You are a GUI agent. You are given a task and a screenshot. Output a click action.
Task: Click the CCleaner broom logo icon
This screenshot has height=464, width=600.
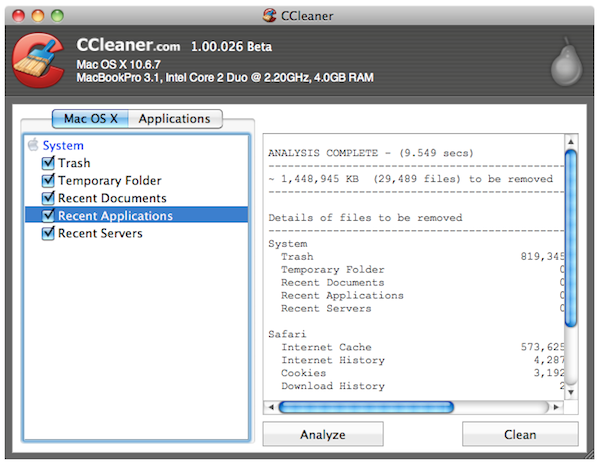[38, 60]
